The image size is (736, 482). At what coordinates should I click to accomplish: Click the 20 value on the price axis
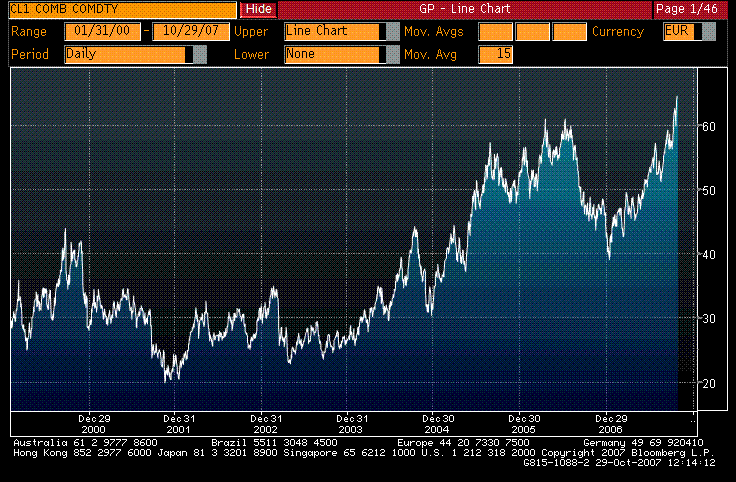click(x=709, y=383)
